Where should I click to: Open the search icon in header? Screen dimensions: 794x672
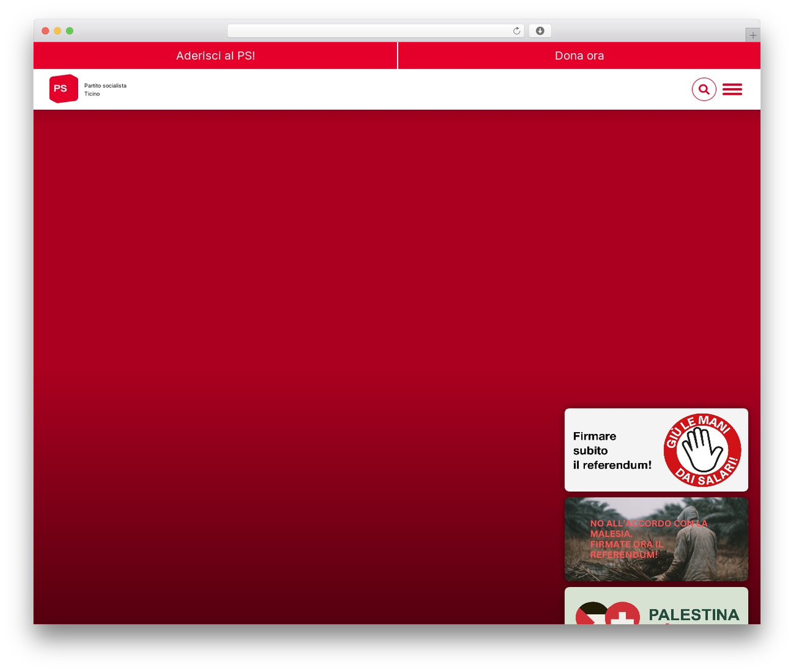coord(703,89)
